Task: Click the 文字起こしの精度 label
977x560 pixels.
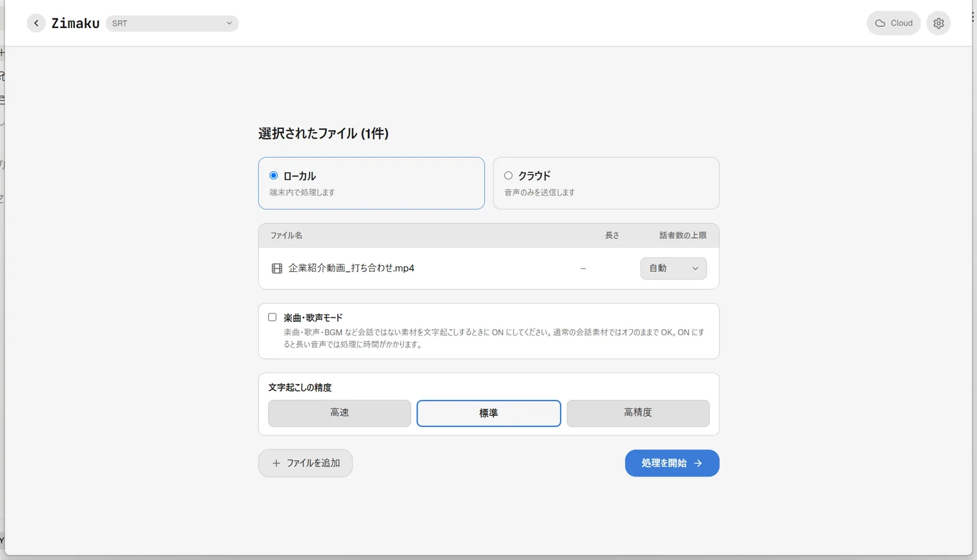Action: (300, 388)
